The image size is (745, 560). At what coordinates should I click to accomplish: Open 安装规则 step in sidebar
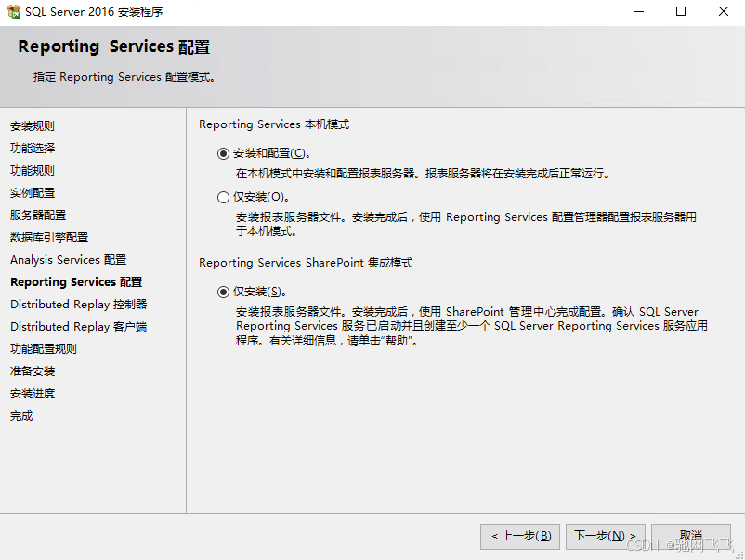click(x=33, y=126)
